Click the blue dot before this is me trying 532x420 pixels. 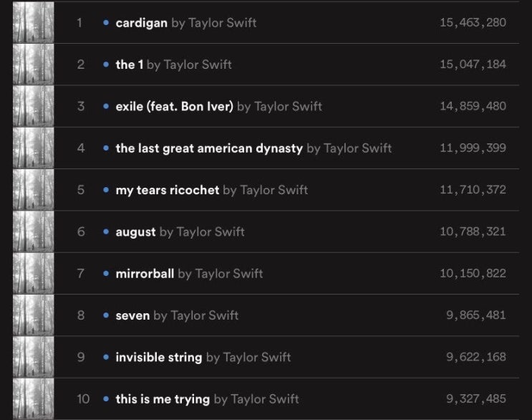pos(106,399)
